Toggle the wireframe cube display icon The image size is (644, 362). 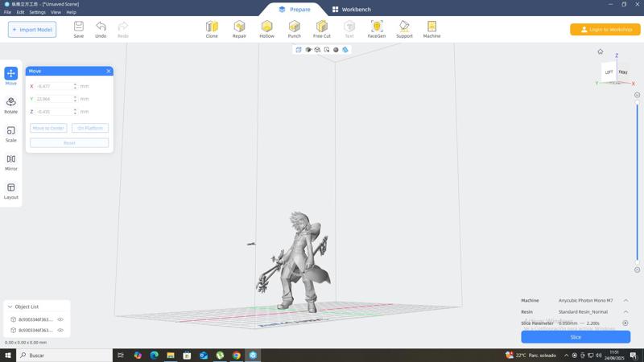pyautogui.click(x=317, y=50)
